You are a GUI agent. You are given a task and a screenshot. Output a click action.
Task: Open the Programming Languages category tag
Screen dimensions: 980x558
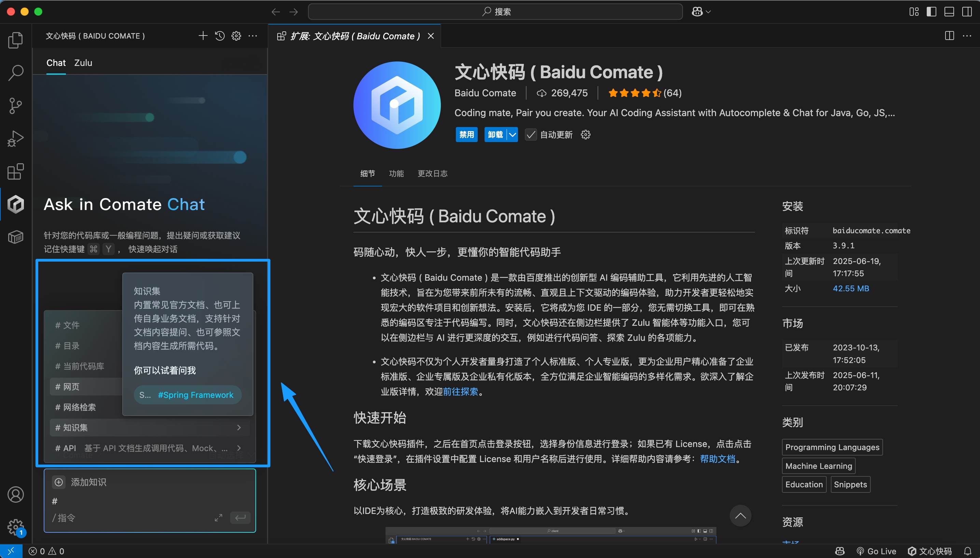point(832,447)
